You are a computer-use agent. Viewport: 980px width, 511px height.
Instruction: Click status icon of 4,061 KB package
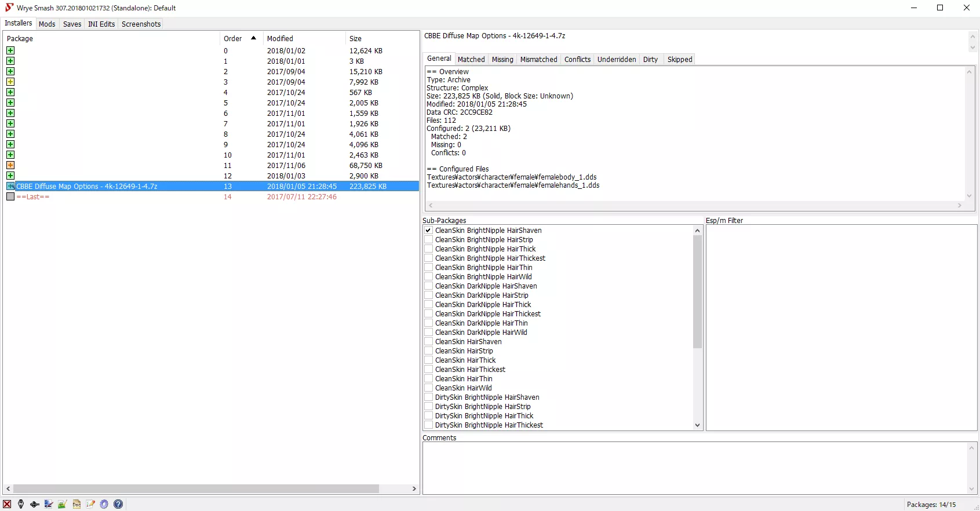(x=10, y=134)
